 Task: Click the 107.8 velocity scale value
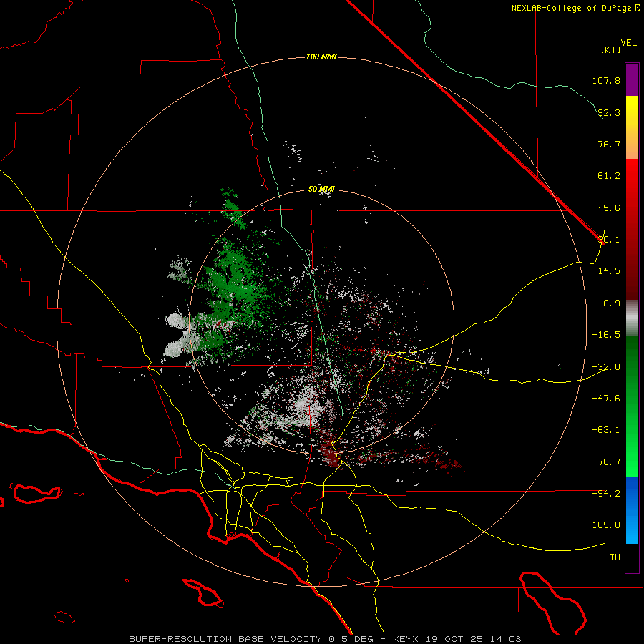606,80
